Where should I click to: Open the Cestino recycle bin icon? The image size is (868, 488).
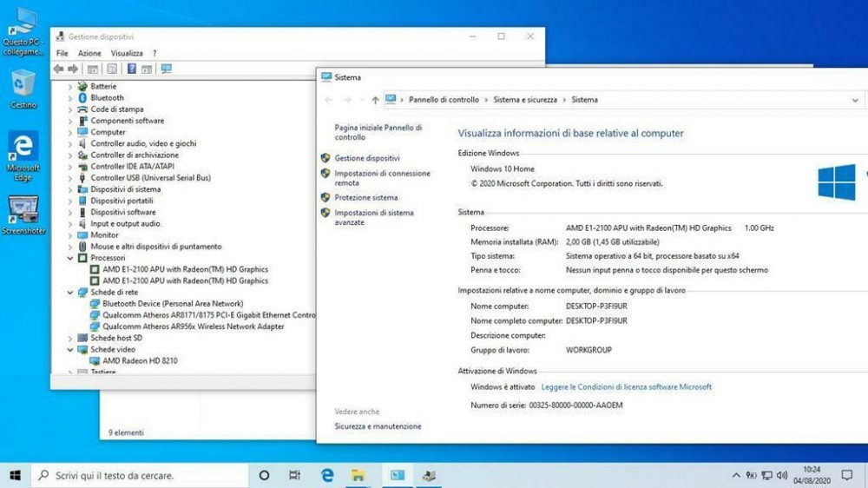coord(23,89)
